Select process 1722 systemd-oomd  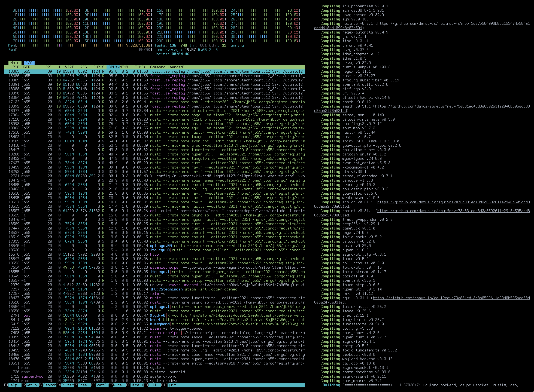coord(154,376)
